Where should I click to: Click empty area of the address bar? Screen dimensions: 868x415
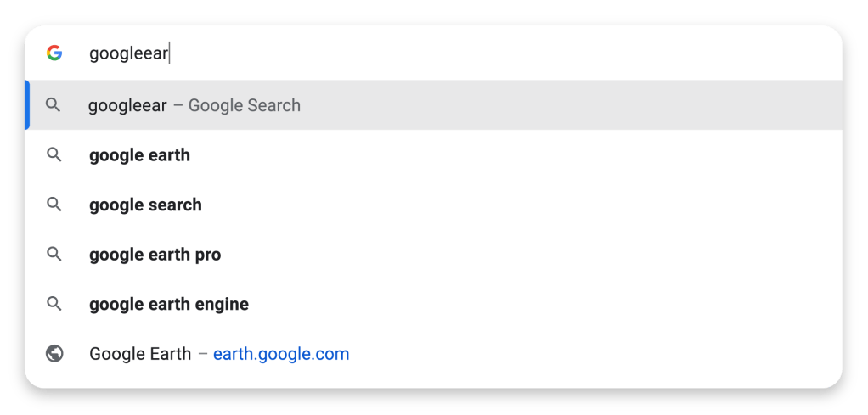510,53
